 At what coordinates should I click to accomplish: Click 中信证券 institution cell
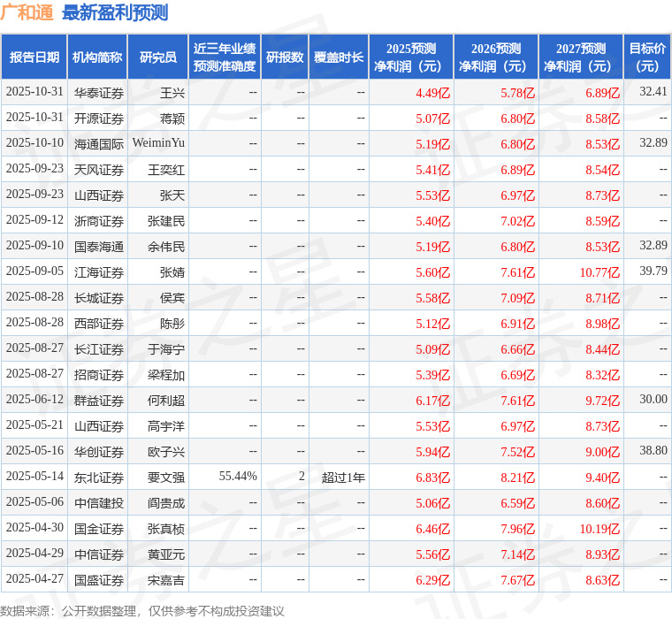(x=98, y=554)
